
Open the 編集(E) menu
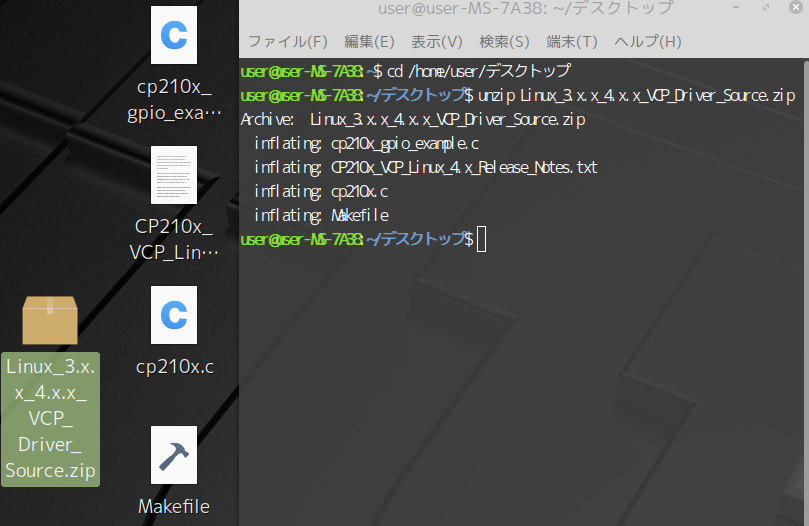point(369,42)
